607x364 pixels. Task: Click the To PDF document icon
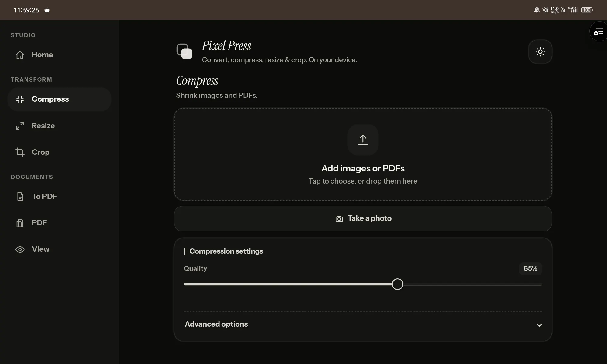pos(20,197)
